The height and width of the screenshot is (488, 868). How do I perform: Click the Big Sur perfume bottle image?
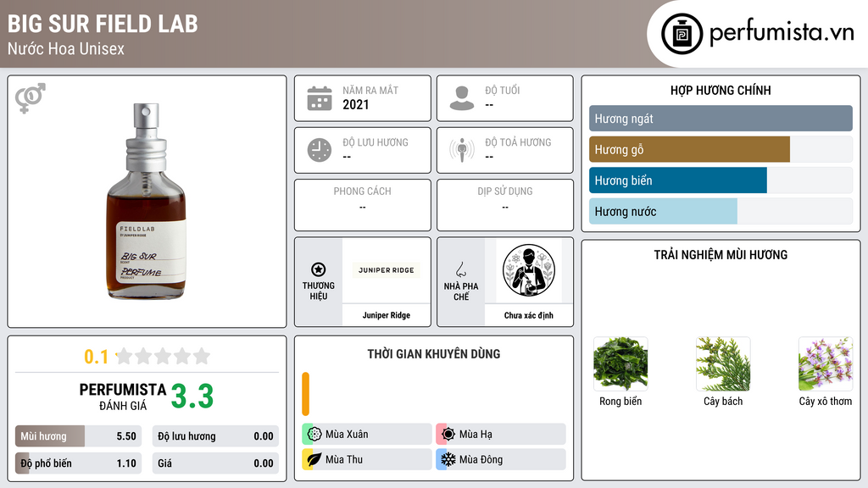coord(147,202)
